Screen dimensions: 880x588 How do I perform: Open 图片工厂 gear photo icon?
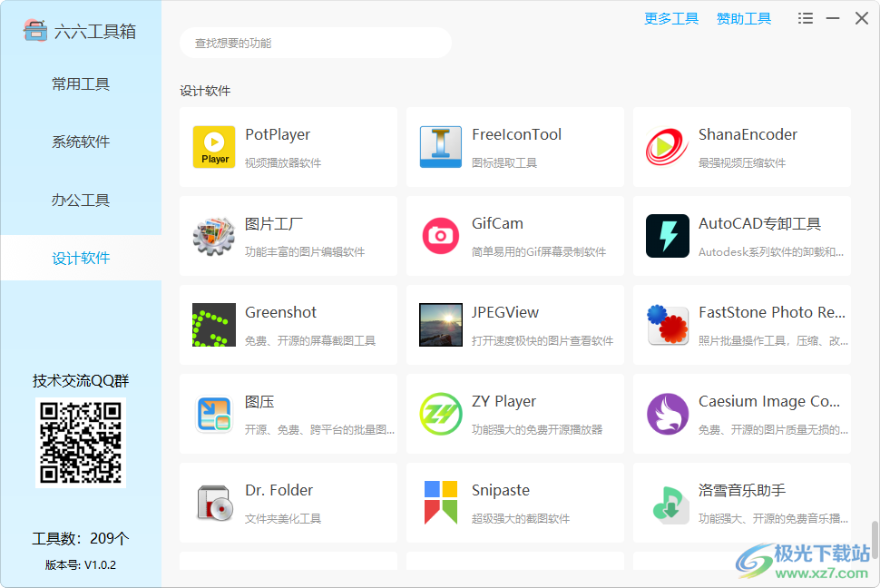tap(214, 236)
